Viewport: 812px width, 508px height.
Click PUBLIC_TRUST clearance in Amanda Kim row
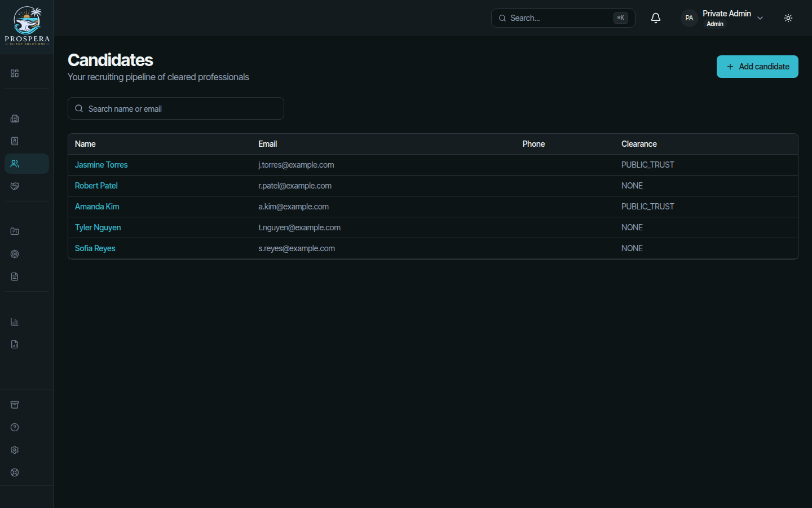coord(648,207)
